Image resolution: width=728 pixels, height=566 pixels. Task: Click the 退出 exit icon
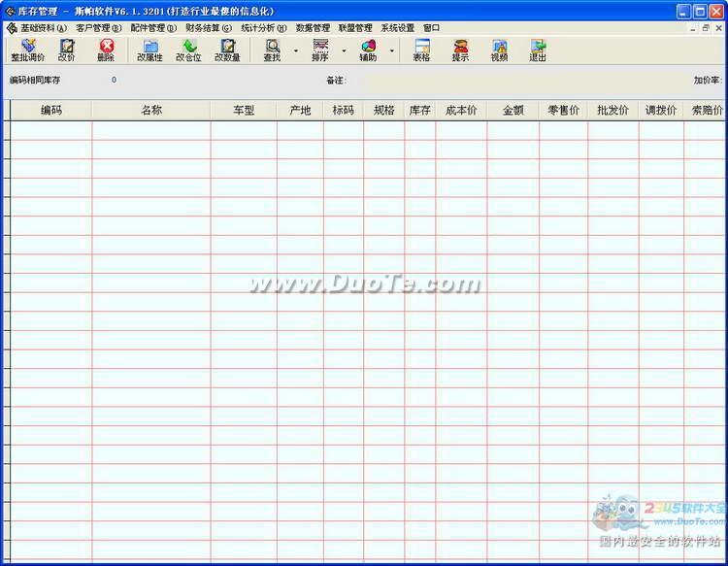tap(538, 50)
